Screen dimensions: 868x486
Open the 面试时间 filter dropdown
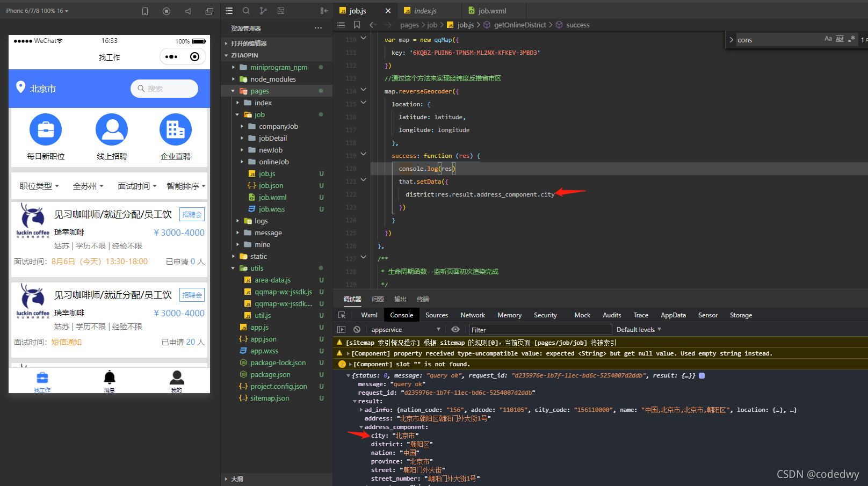137,186
